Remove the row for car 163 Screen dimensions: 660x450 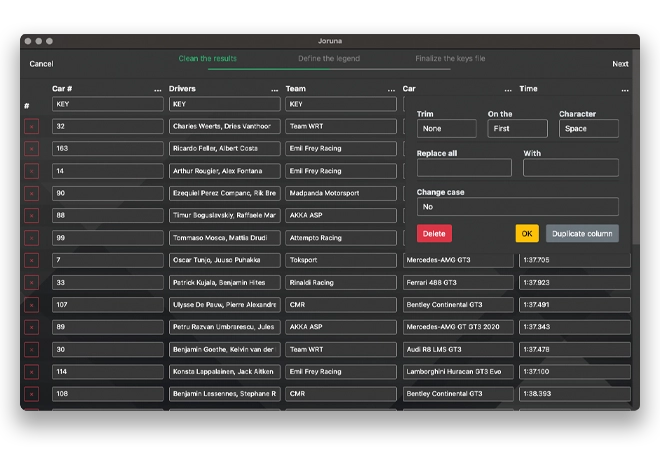pos(31,149)
